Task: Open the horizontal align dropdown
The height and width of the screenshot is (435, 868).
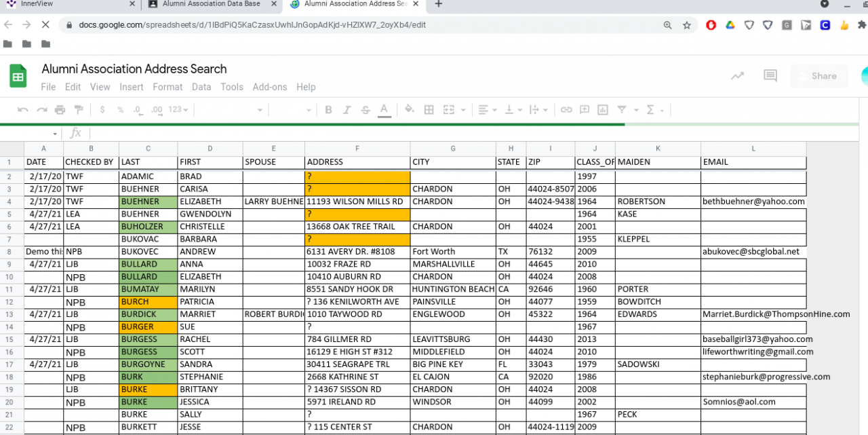Action: 487,110
